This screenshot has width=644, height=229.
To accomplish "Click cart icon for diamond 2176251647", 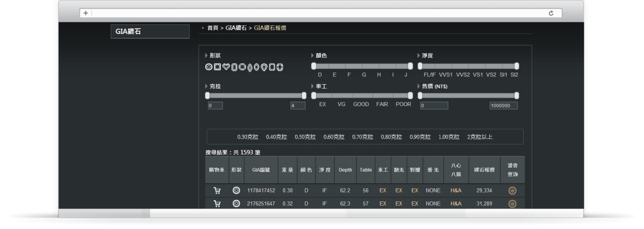I will click(x=216, y=203).
